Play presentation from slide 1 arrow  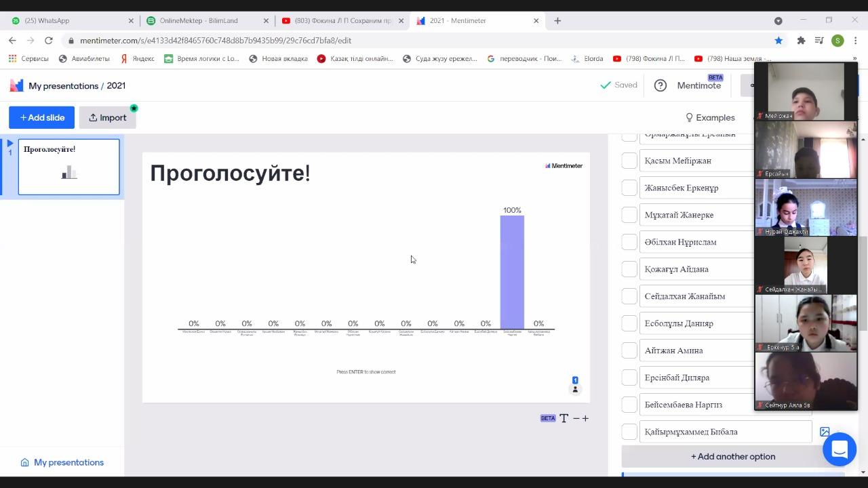click(9, 143)
